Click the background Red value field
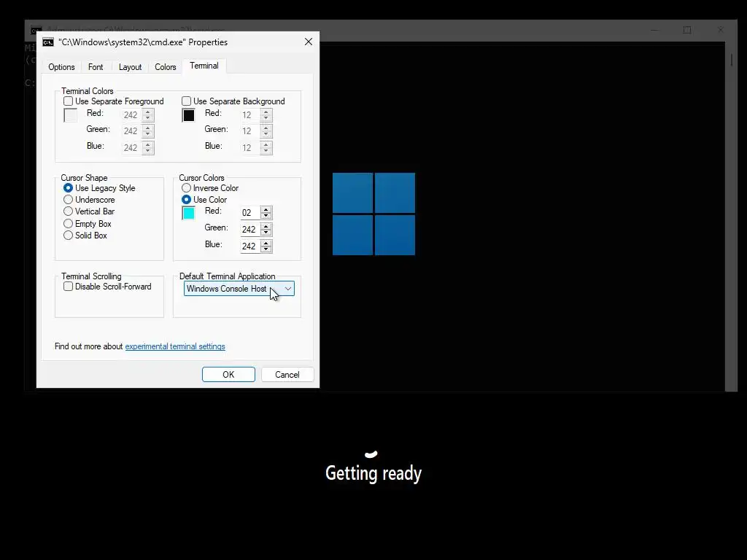 [249, 114]
